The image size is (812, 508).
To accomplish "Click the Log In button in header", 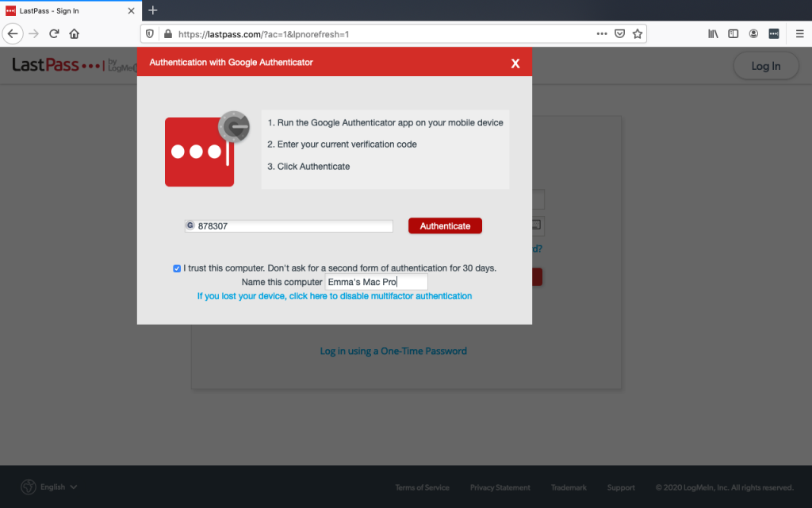I will coord(766,66).
